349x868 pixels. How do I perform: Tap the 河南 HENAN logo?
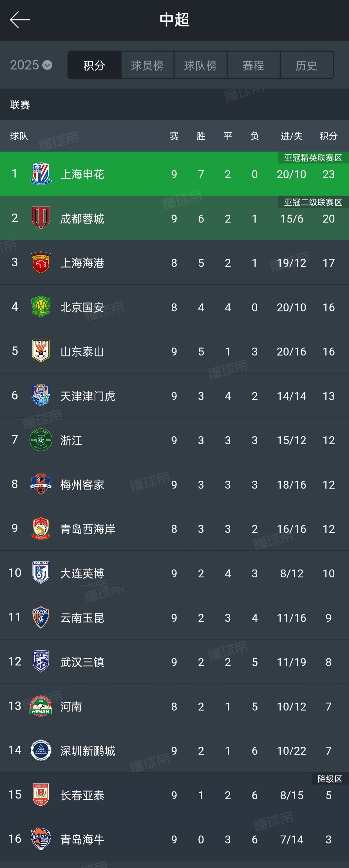(41, 706)
